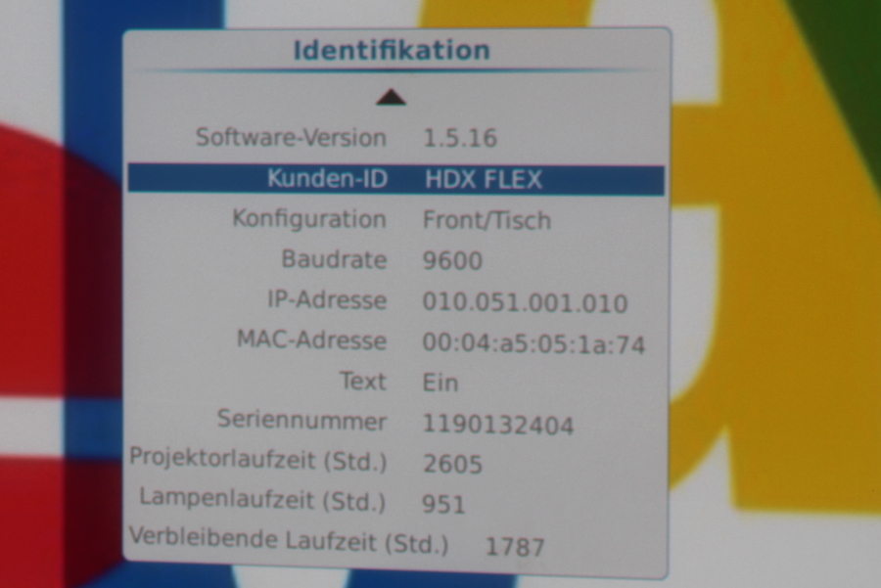Toggle the Text setting value Ein

(x=440, y=383)
